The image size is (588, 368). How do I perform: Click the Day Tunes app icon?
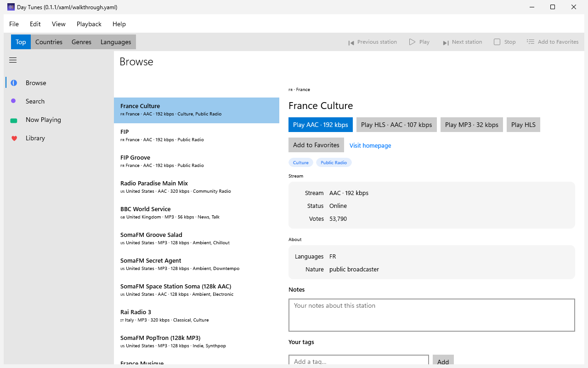click(11, 7)
